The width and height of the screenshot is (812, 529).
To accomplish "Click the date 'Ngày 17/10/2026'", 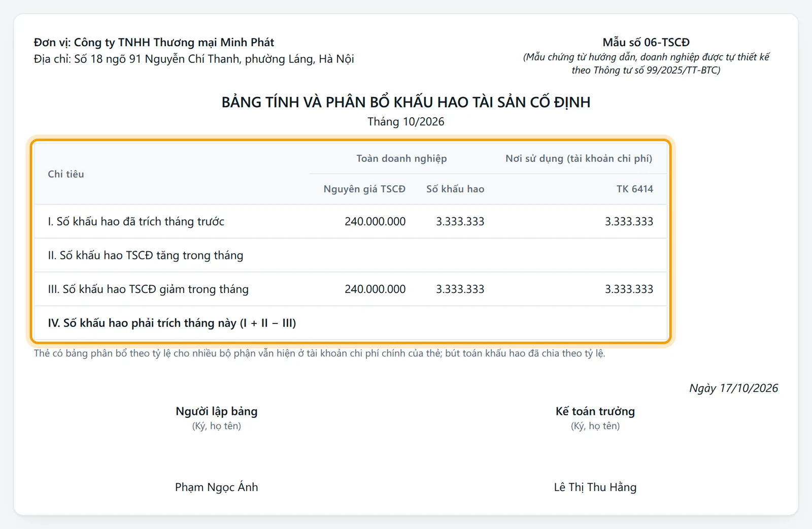I will pos(733,388).
